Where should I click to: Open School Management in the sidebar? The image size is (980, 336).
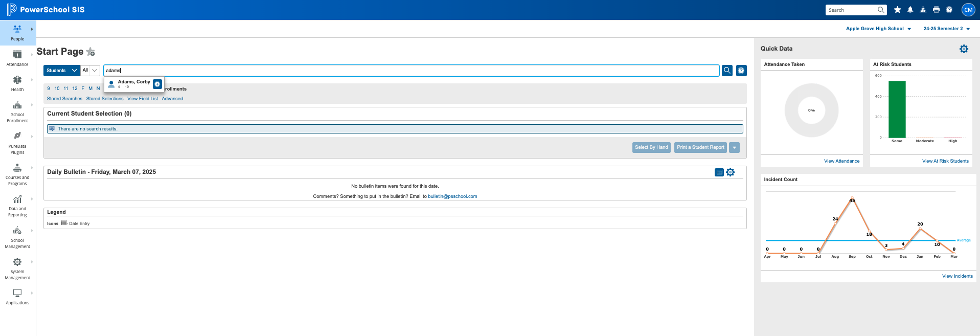17,237
